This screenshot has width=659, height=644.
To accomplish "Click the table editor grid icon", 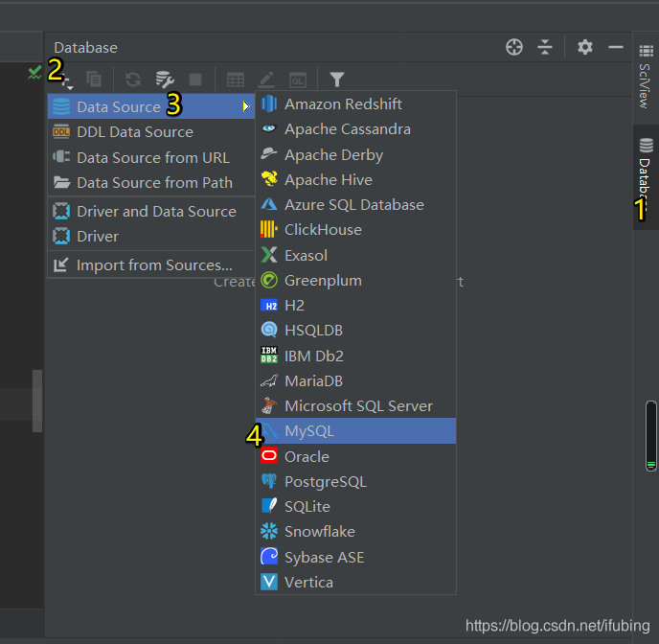I will 236,79.
